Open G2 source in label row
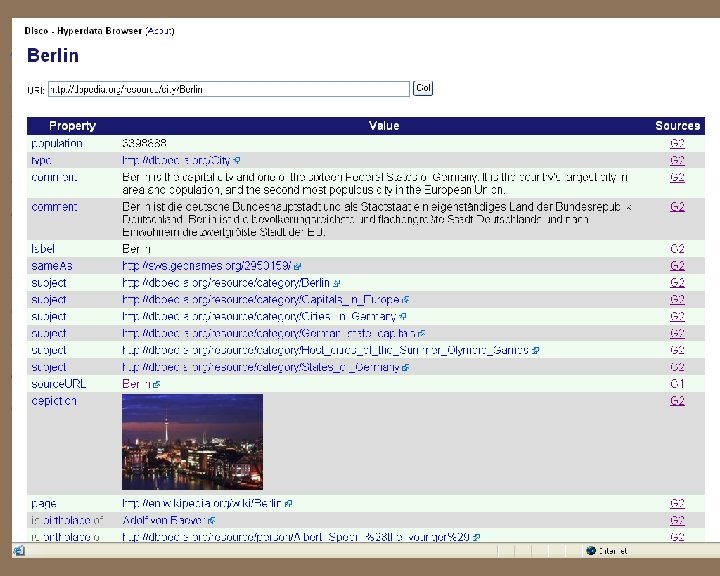 [x=677, y=249]
